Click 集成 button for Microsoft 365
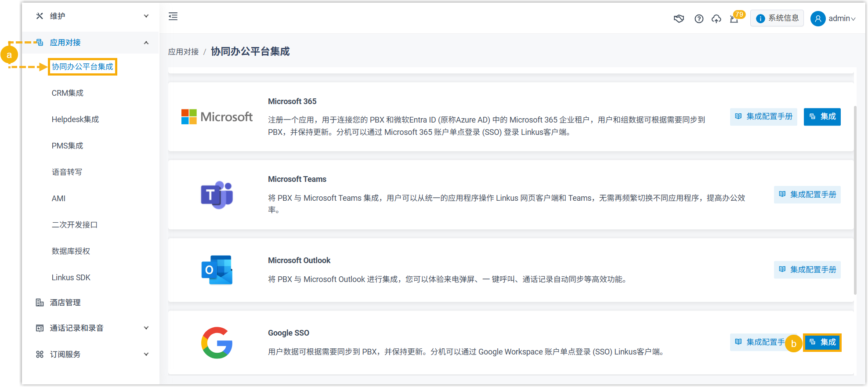This screenshot has height=387, width=868. 822,117
